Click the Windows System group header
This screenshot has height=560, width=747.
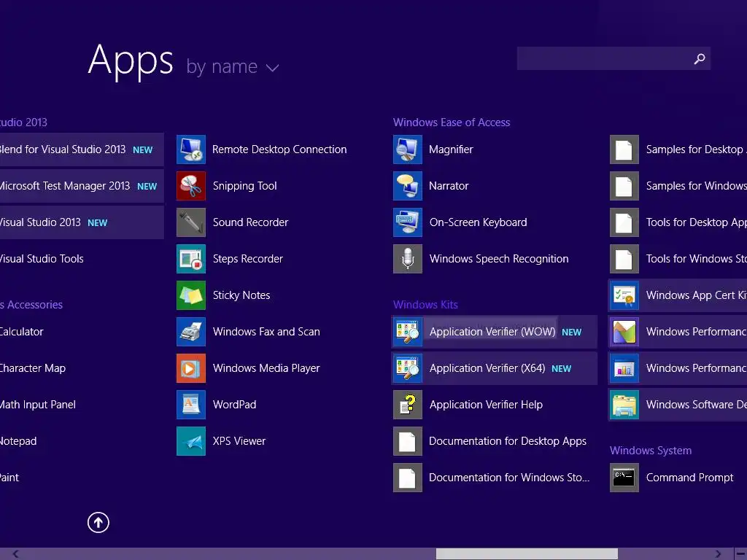coord(651,451)
